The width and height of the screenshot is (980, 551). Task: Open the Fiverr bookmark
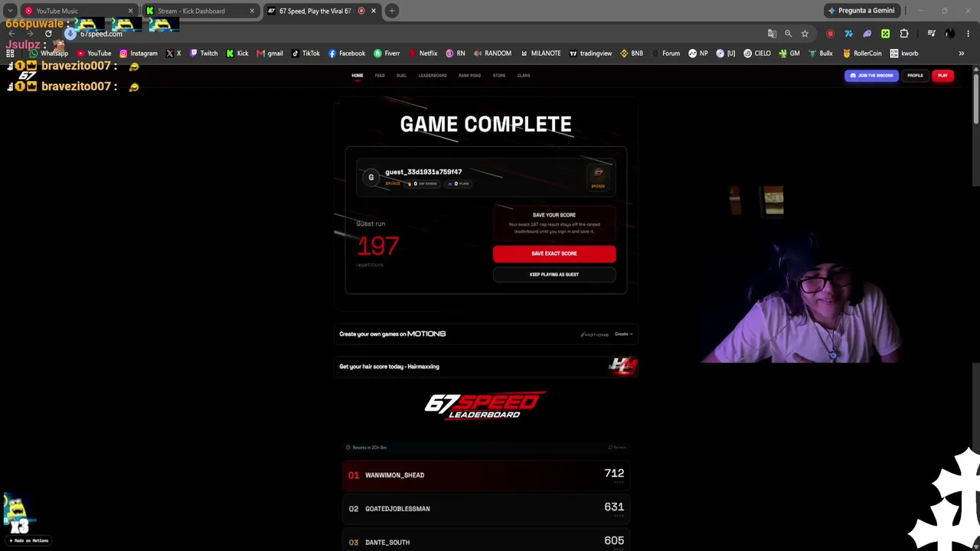pyautogui.click(x=387, y=54)
